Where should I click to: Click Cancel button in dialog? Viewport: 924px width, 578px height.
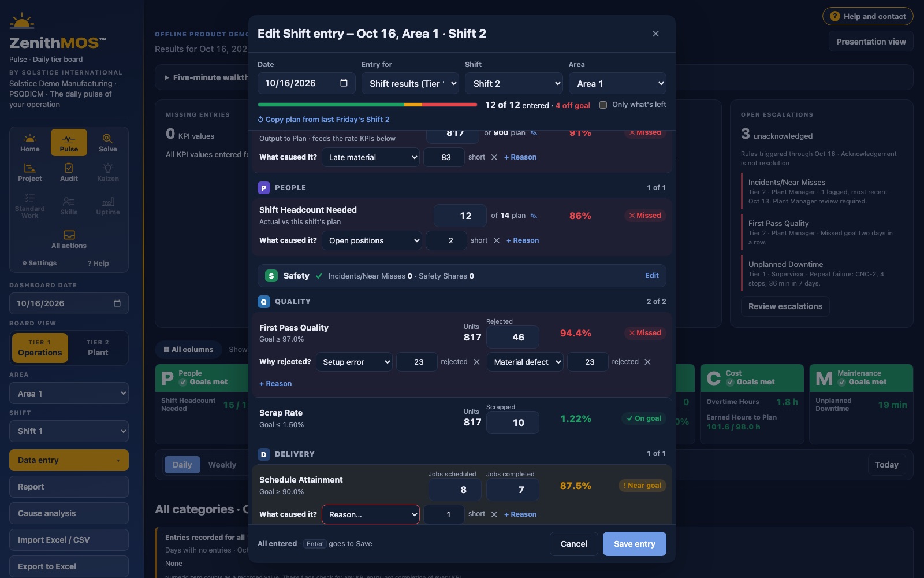(574, 544)
